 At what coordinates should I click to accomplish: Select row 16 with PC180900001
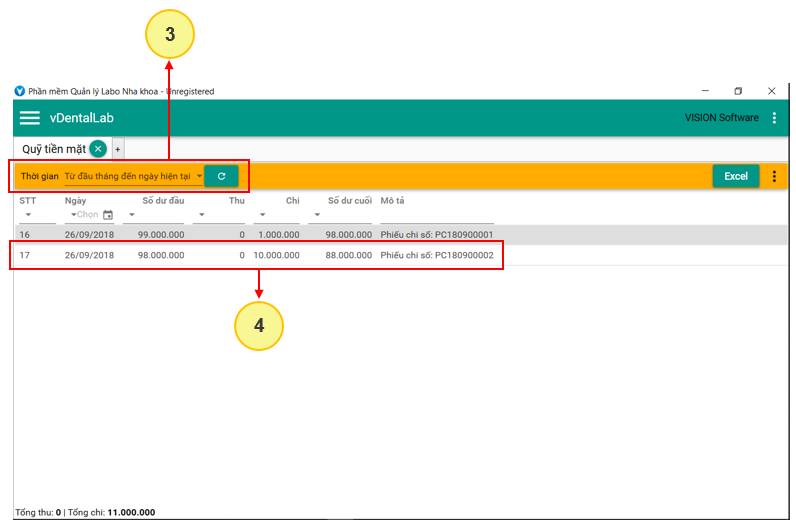click(256, 235)
